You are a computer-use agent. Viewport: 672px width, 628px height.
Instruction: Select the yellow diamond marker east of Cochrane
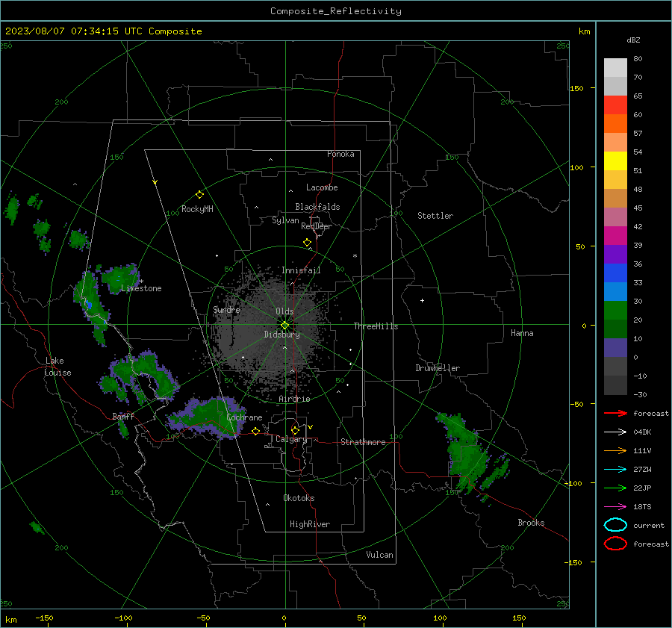coord(255,431)
